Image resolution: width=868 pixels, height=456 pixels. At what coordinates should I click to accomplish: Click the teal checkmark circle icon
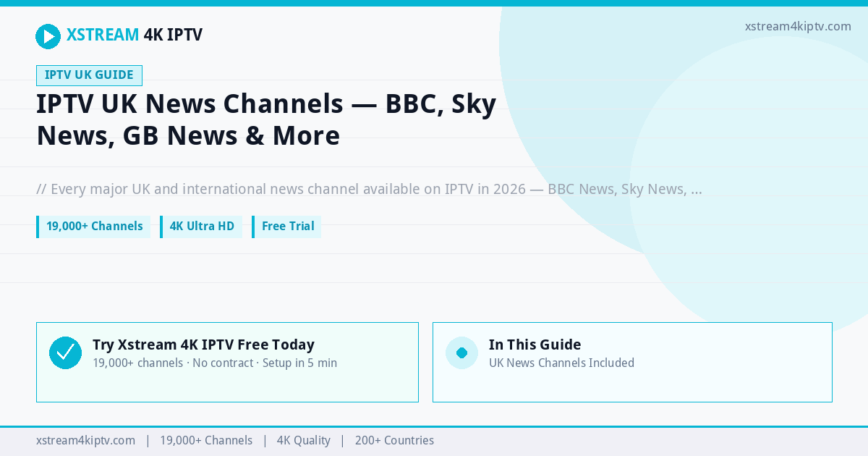(x=65, y=352)
